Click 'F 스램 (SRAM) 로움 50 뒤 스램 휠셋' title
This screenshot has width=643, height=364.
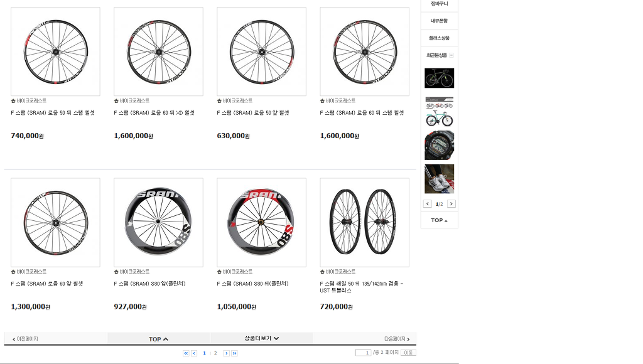coord(53,113)
